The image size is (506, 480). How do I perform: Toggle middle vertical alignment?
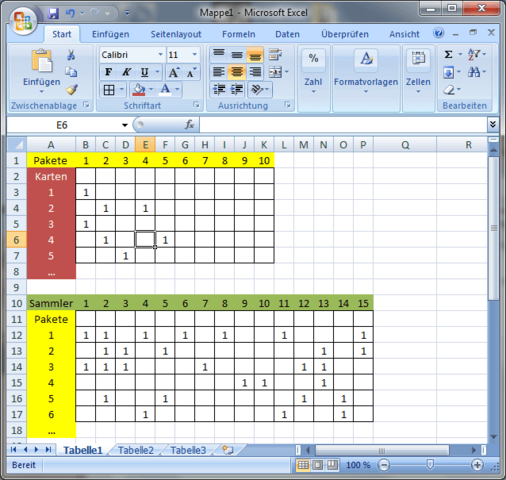237,54
